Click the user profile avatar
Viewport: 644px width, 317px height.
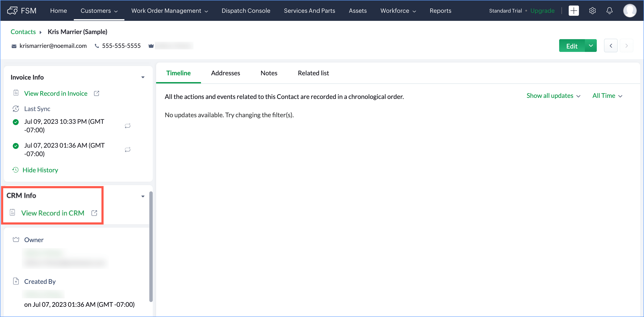tap(630, 11)
